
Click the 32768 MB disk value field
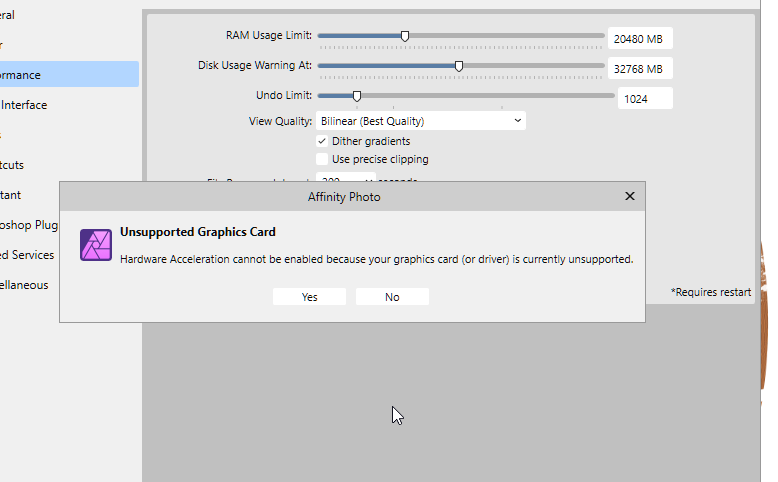pos(640,69)
